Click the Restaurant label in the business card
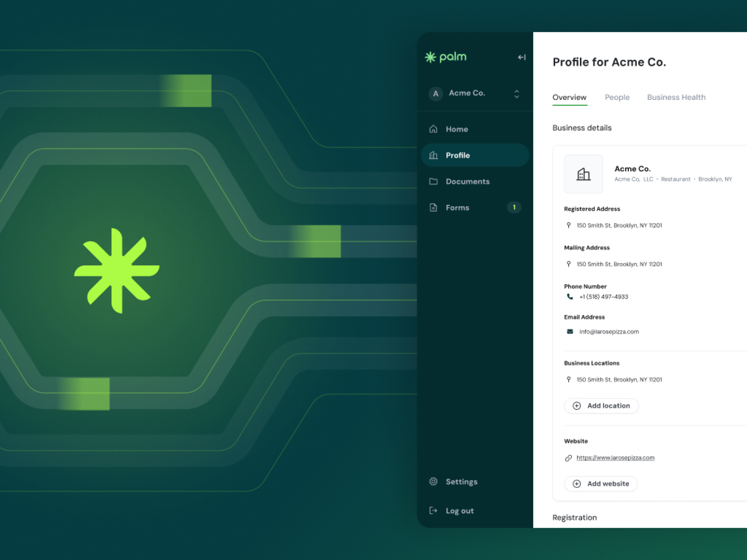The image size is (747, 560). (676, 179)
